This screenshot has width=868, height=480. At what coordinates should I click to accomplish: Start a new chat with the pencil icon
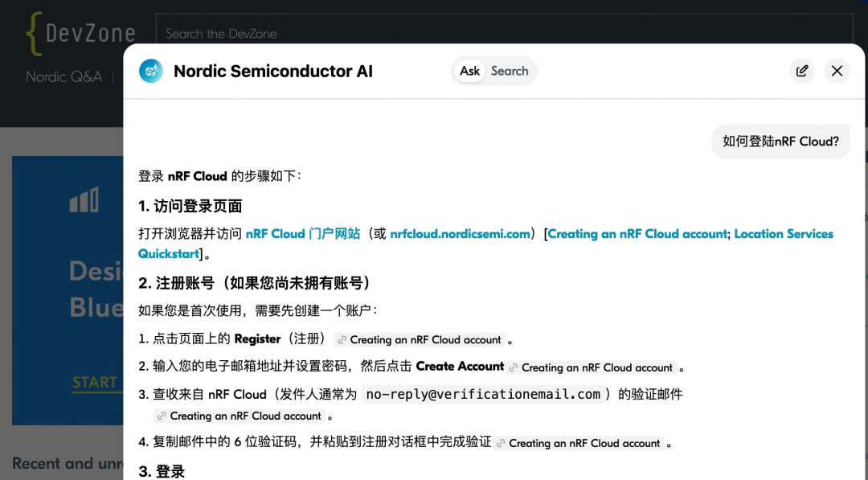[802, 71]
